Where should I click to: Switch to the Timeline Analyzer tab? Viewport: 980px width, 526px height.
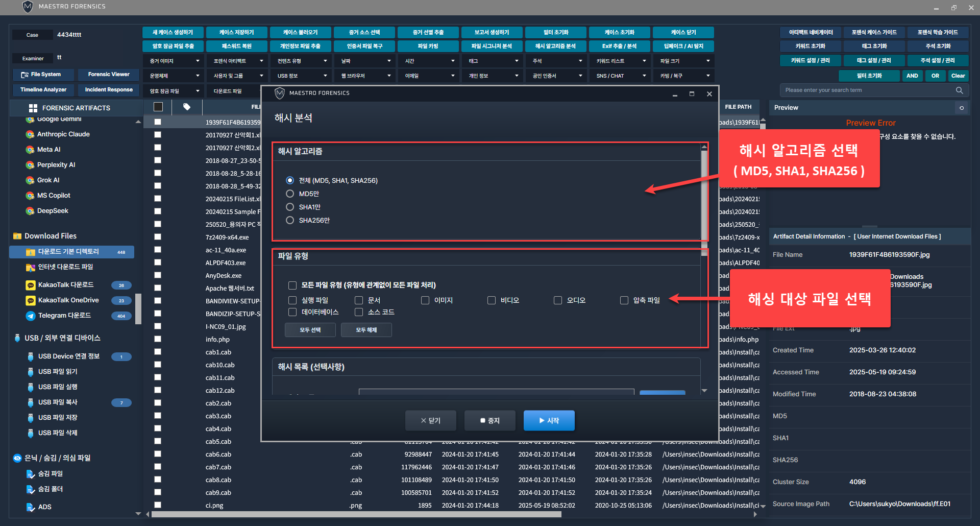[x=43, y=90]
